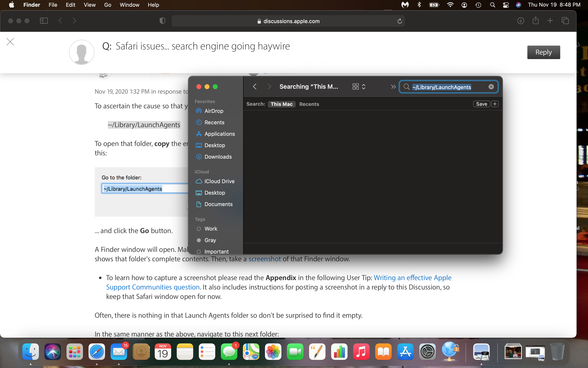
Task: Click the Finder forward navigation arrow
Action: click(x=269, y=87)
